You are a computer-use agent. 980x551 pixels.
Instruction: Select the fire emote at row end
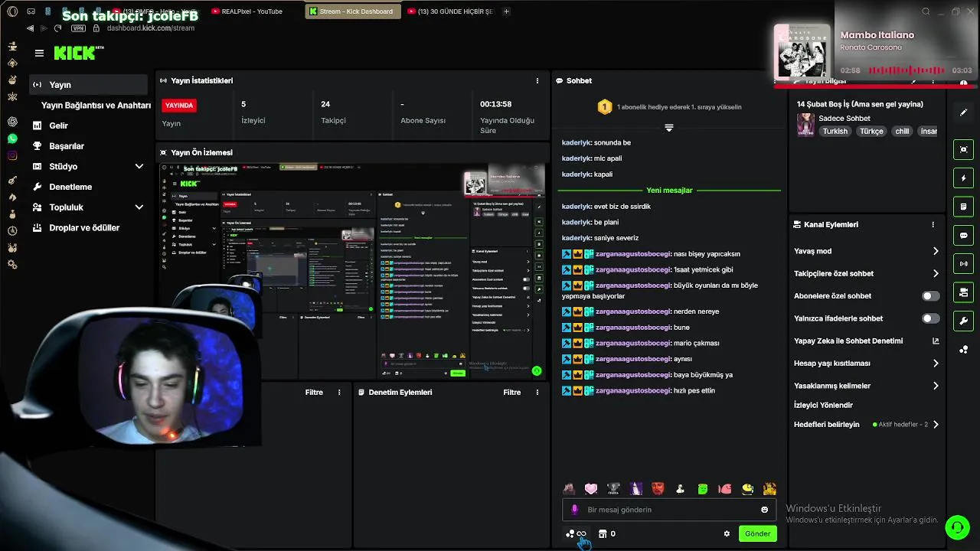click(x=769, y=489)
